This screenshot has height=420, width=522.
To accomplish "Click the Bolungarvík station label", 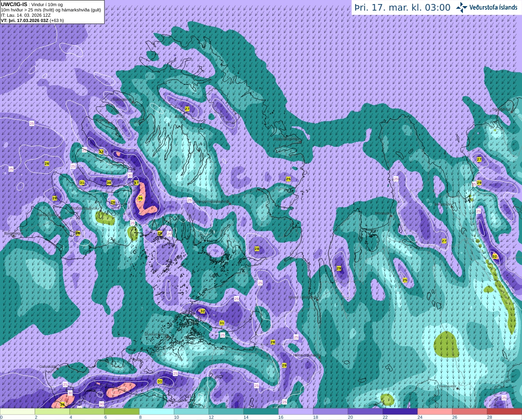I will pyautogui.click(x=122, y=99).
